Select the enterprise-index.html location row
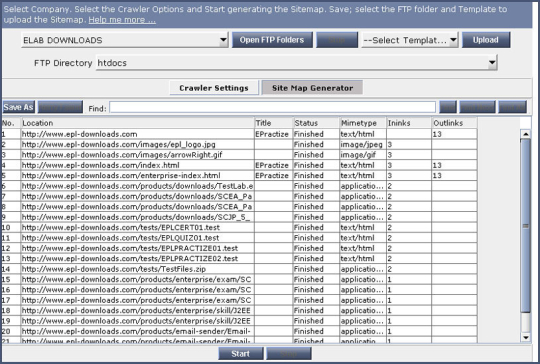 [137, 175]
